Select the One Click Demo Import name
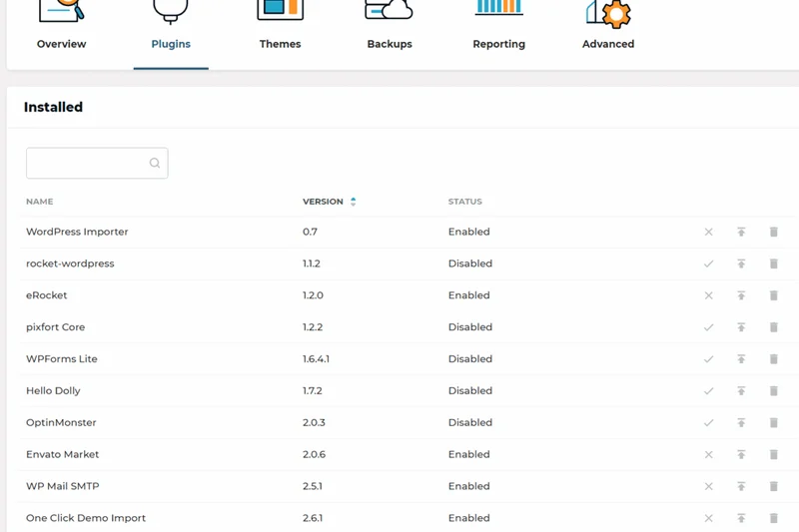799x532 pixels. click(x=86, y=518)
